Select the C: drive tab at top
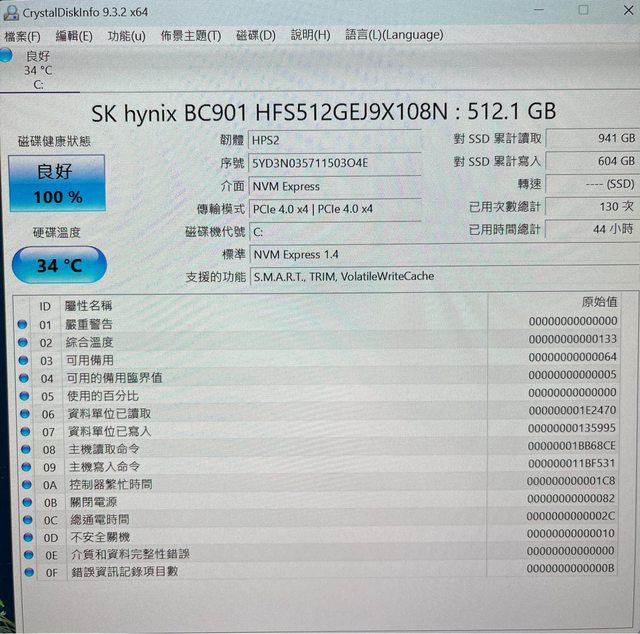The height and width of the screenshot is (634, 640). (38, 71)
